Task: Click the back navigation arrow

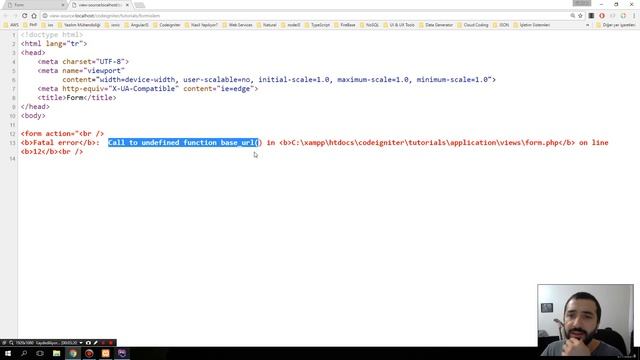Action: 6,16
